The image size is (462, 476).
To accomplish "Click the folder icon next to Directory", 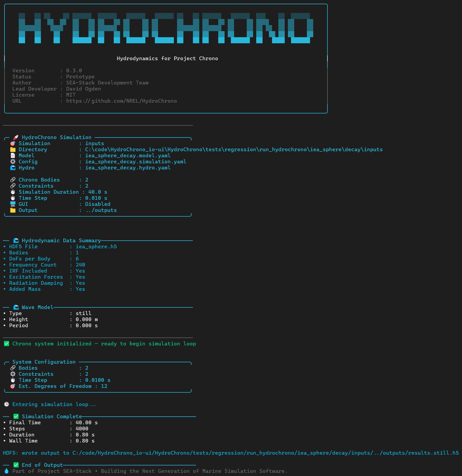I will click(x=13, y=150).
